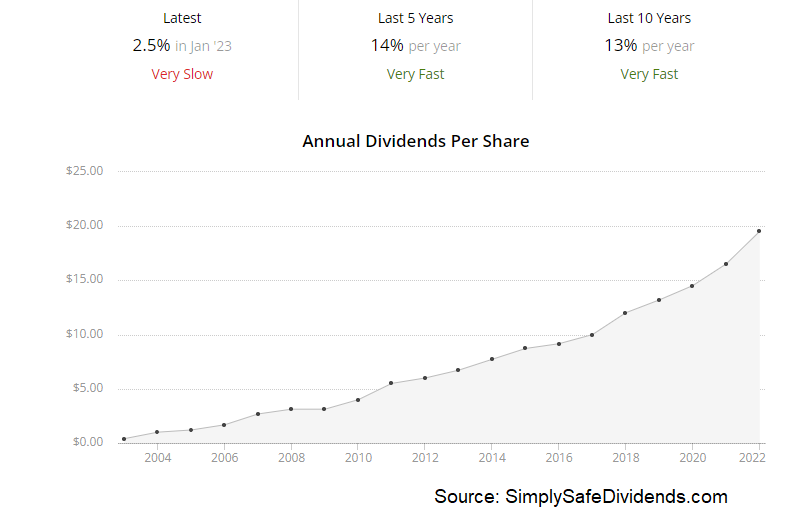Click 'per year' next to 14%
This screenshot has width=786, height=525.
[x=434, y=46]
